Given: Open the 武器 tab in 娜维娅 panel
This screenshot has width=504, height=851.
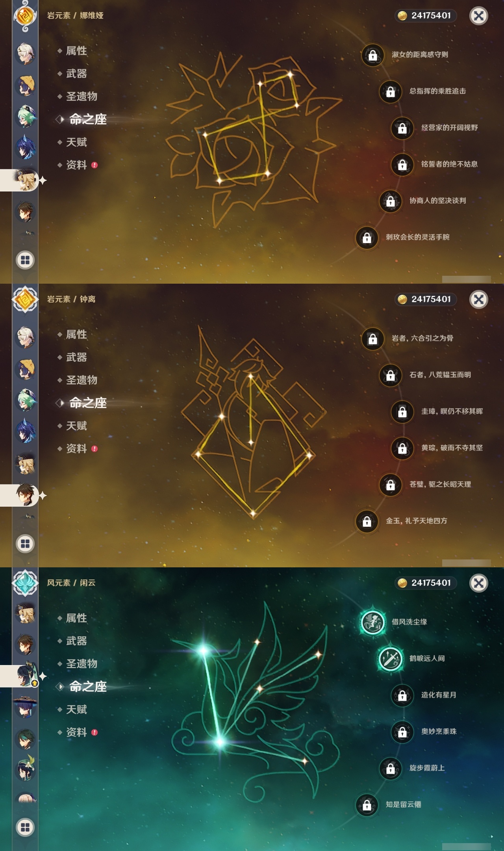Looking at the screenshot, I should 76,74.
